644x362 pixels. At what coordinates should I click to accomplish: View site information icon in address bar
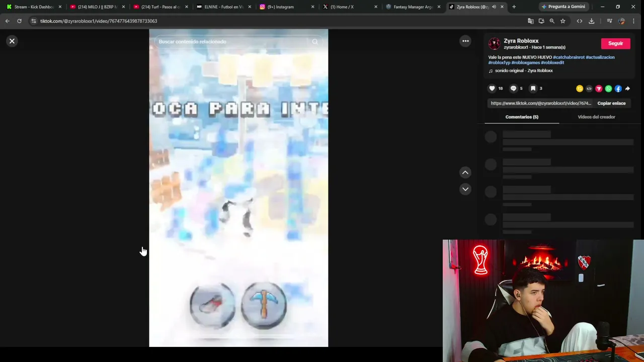coord(34,21)
